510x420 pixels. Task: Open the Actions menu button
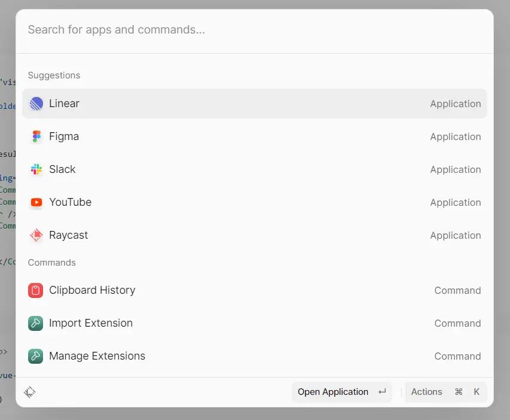tap(426, 392)
